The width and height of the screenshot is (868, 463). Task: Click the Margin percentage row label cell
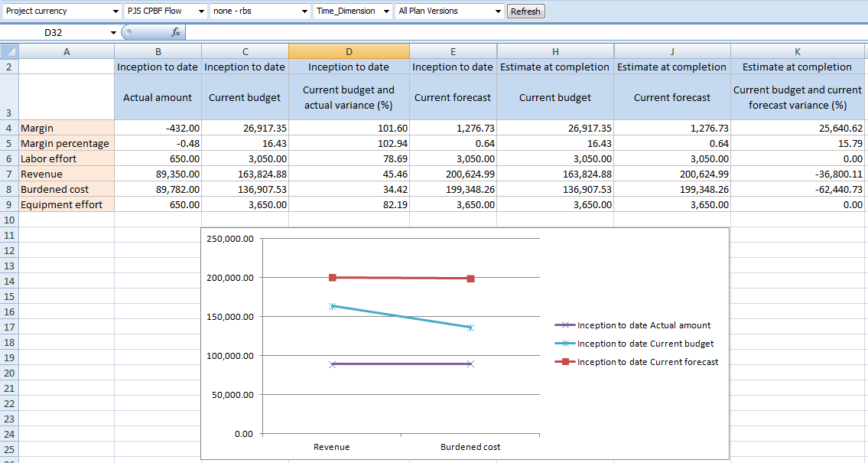pos(66,143)
